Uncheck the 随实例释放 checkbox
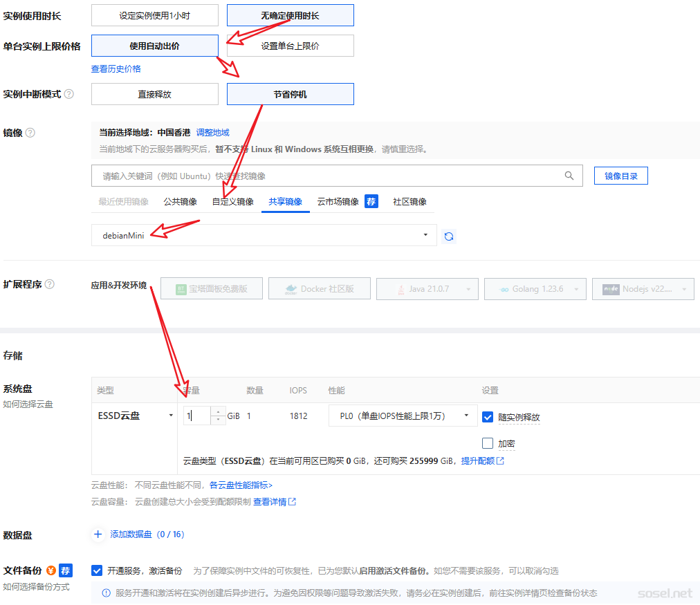 point(488,417)
